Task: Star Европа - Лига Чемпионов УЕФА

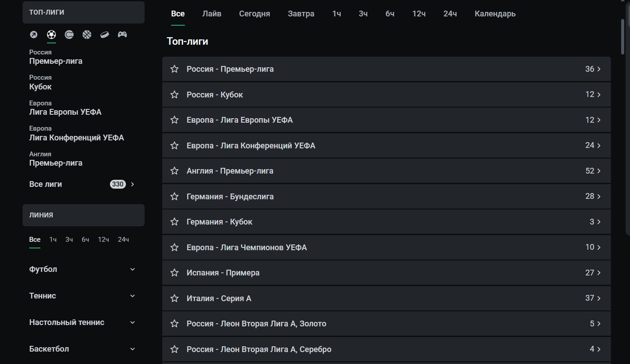Action: click(x=175, y=248)
